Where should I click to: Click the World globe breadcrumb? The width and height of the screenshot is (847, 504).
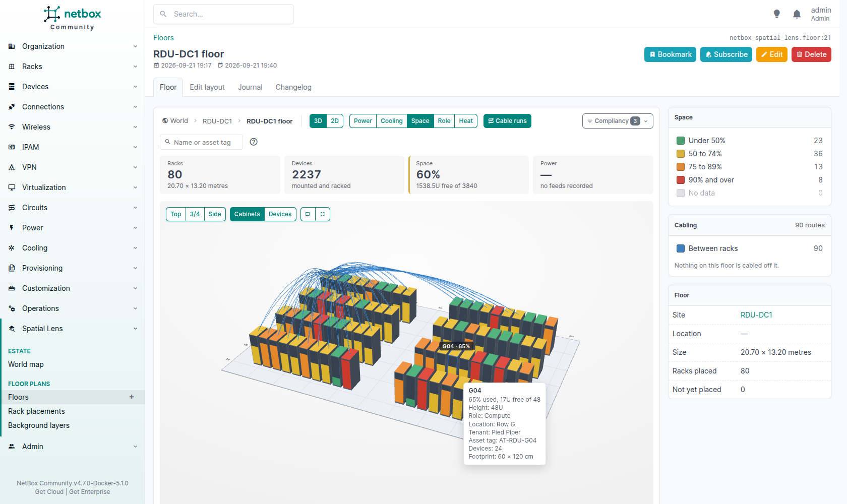pyautogui.click(x=175, y=121)
